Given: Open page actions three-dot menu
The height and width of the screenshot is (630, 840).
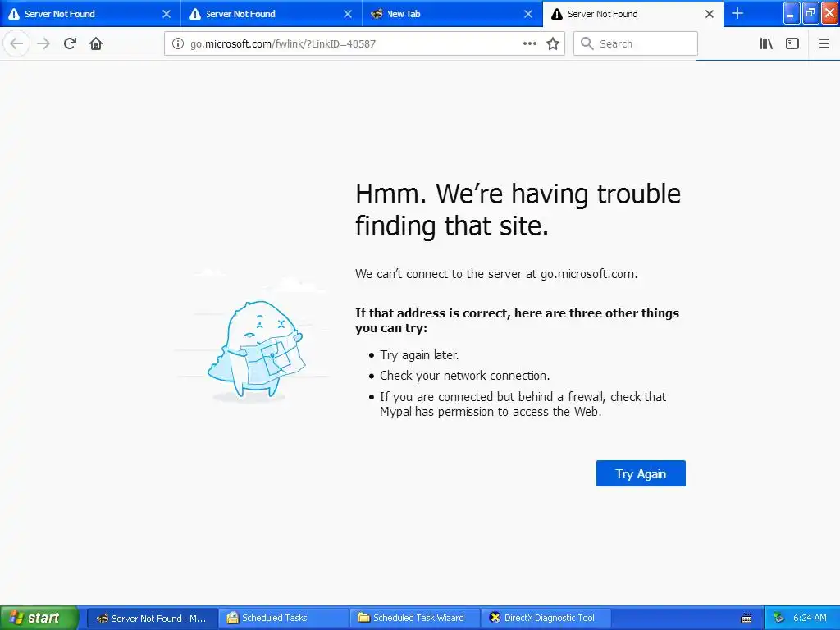Looking at the screenshot, I should point(530,44).
